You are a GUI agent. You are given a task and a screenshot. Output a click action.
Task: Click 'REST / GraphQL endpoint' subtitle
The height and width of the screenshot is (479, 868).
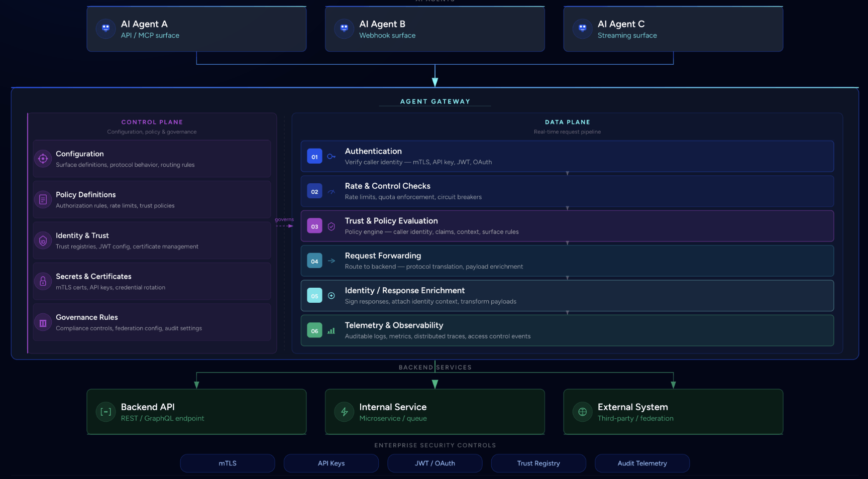pyautogui.click(x=162, y=419)
